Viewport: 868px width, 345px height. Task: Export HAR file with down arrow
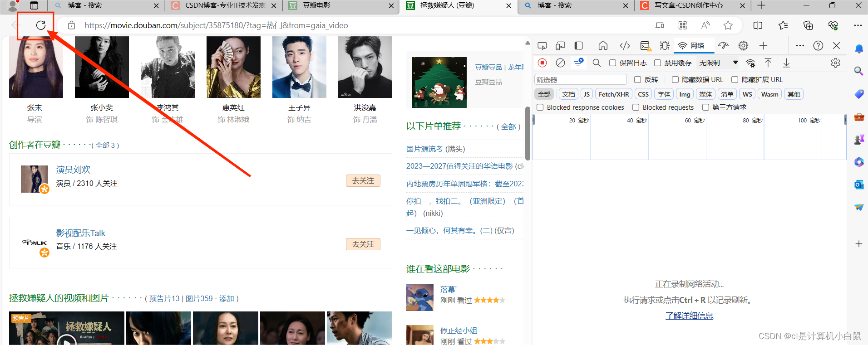[x=786, y=63]
